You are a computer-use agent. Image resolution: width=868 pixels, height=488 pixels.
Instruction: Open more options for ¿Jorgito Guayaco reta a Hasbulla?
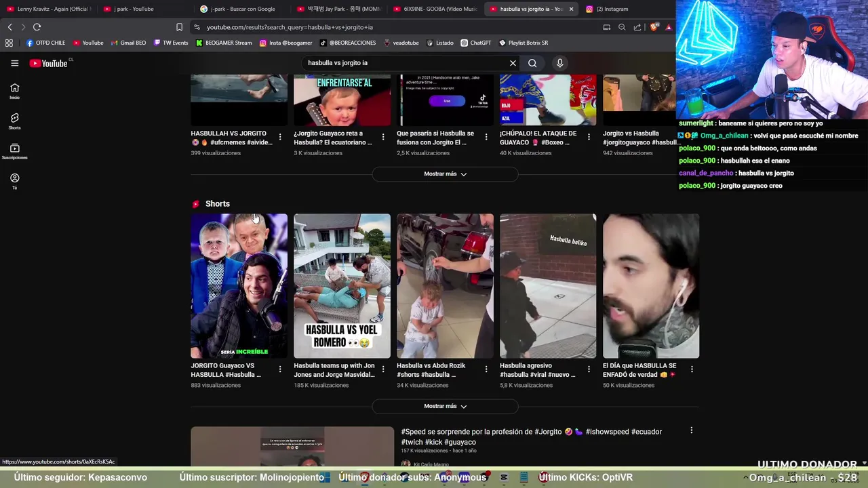(383, 137)
